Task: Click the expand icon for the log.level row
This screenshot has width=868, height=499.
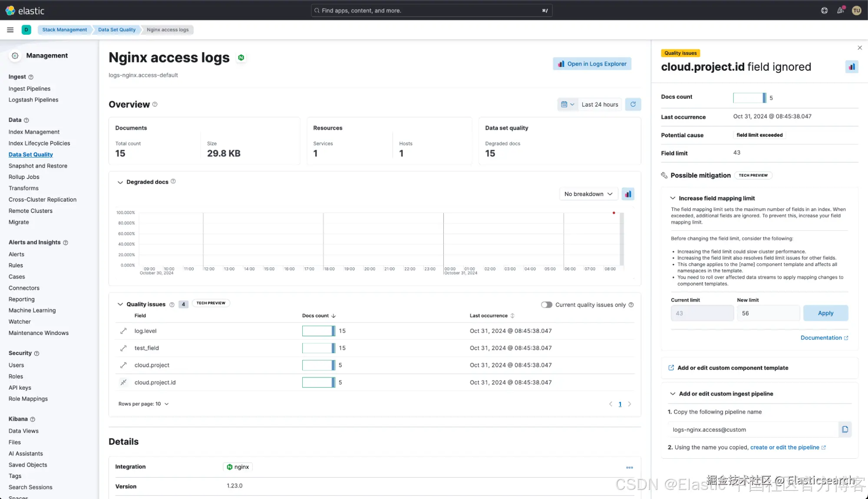Action: 123,331
